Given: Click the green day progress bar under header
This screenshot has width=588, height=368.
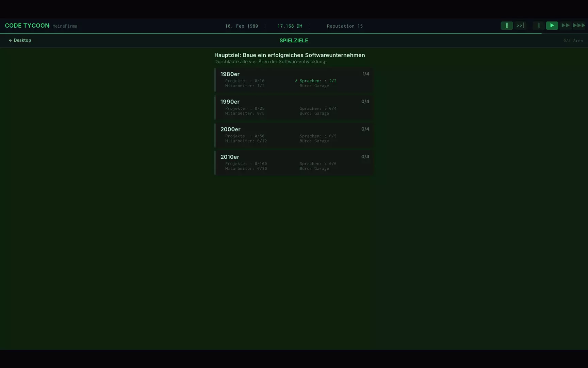Looking at the screenshot, I should (x=271, y=33).
